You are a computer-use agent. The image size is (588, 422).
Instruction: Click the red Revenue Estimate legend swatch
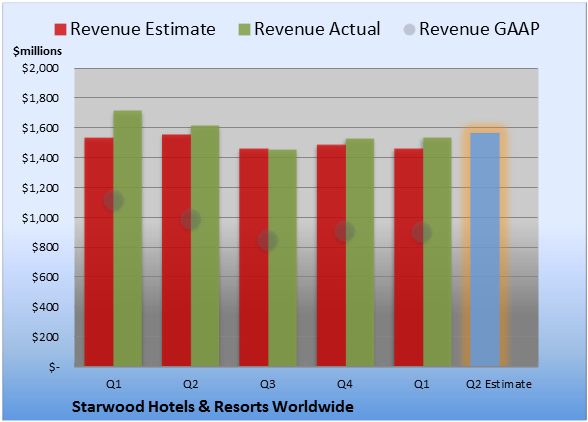coord(60,30)
